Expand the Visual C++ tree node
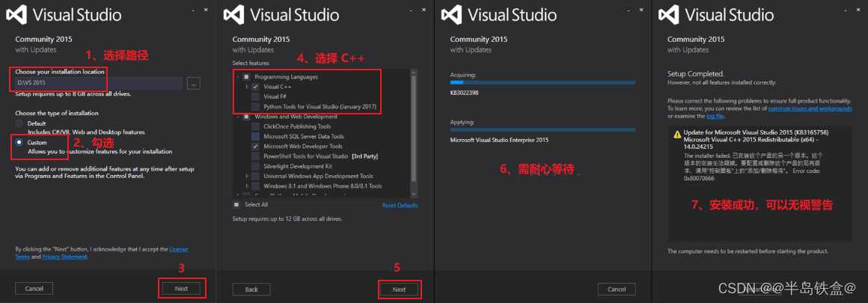The image size is (868, 303). pyautogui.click(x=247, y=87)
